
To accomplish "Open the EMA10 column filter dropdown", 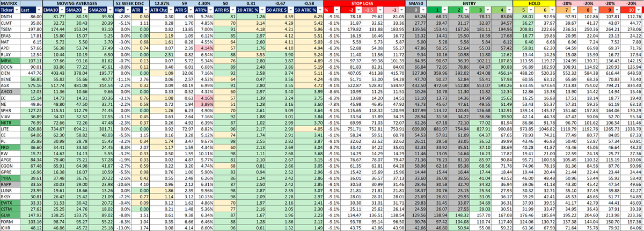I will (x=61, y=10).
